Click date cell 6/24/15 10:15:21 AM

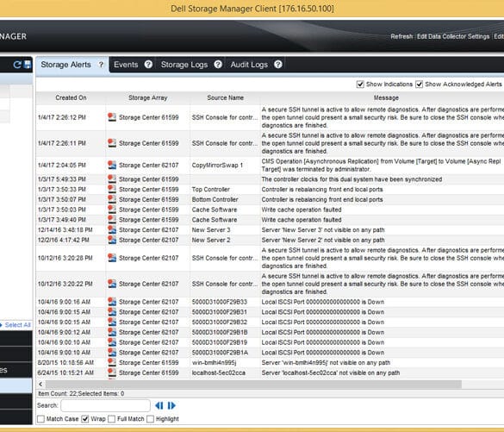tap(65, 373)
